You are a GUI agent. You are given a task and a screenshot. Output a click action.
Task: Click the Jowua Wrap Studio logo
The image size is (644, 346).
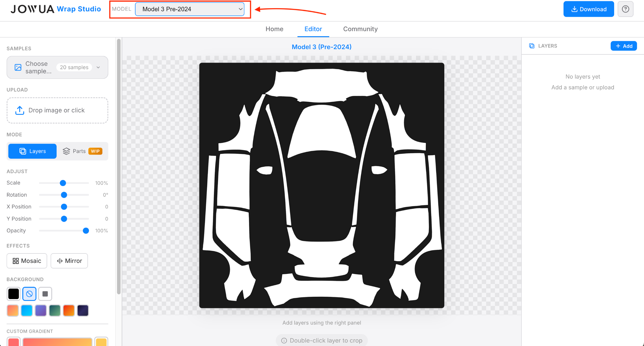(56, 9)
